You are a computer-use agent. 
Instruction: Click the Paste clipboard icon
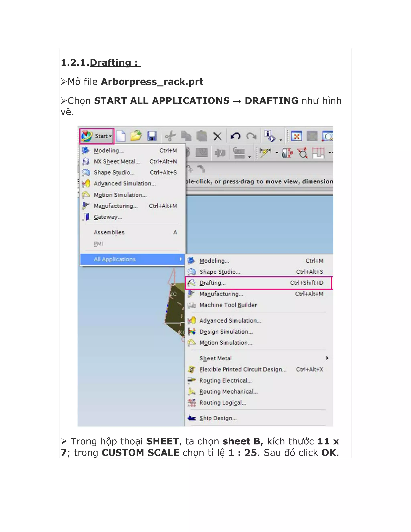point(202,136)
